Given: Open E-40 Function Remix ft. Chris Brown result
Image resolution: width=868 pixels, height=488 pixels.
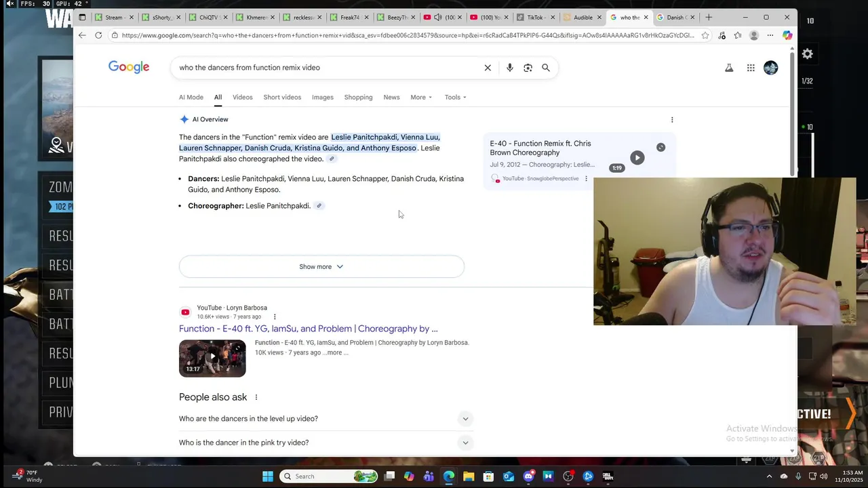Looking at the screenshot, I should 540,148.
